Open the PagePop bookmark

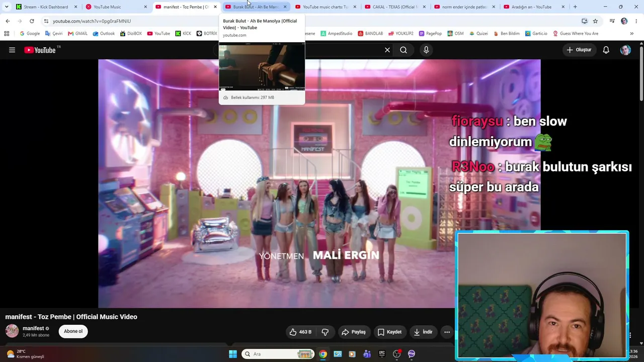430,34
